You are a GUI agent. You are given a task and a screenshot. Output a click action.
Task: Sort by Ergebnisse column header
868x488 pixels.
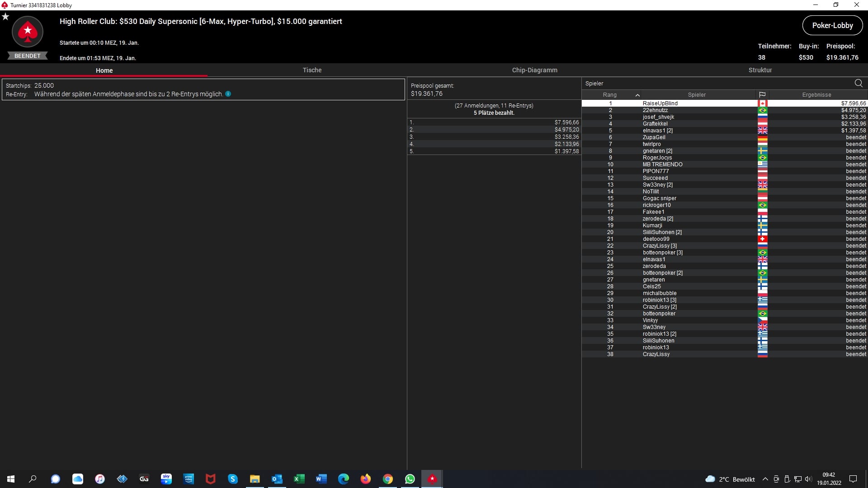pos(816,95)
